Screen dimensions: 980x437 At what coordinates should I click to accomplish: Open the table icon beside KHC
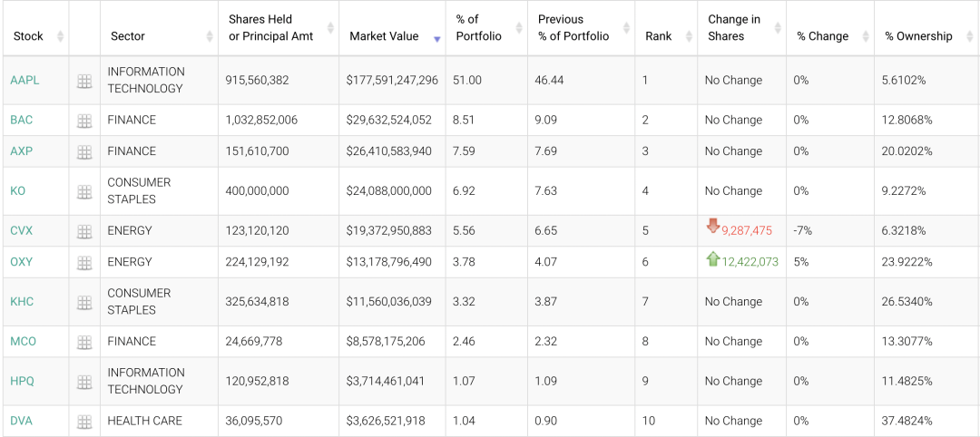84,302
